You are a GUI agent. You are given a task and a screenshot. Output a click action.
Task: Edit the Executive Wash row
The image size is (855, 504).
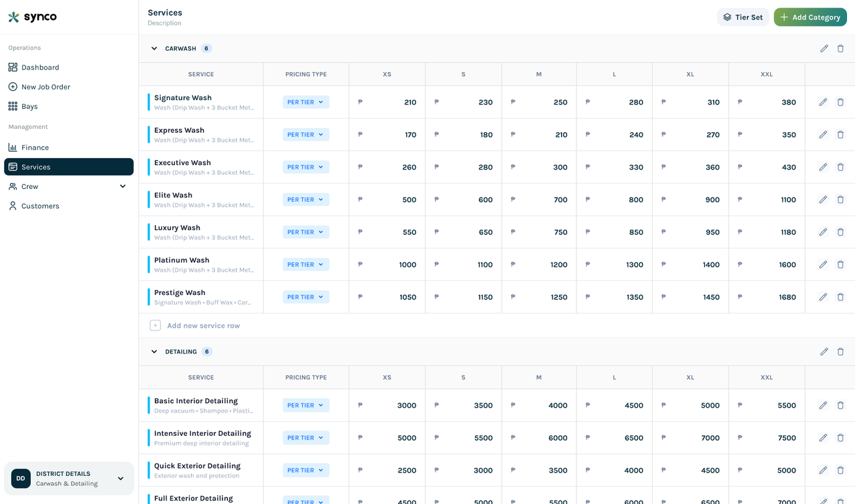click(823, 167)
